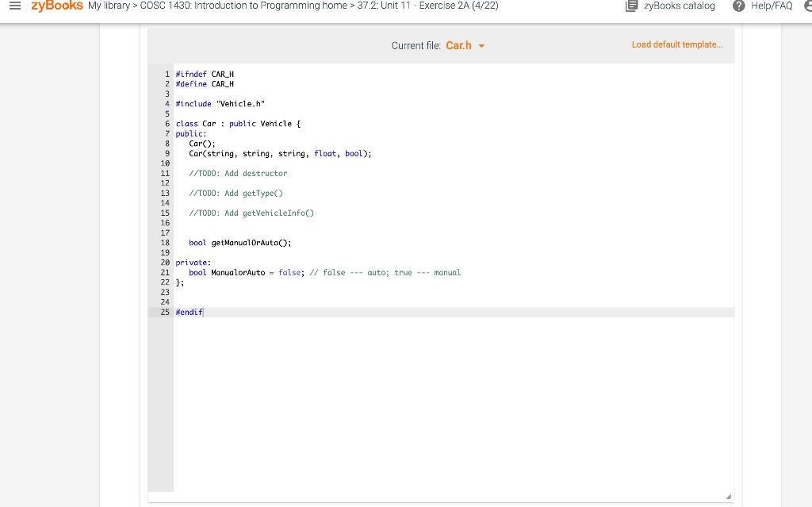This screenshot has height=507, width=812.
Task: Click the 'TODO: Add getType()' comment
Action: coord(236,194)
